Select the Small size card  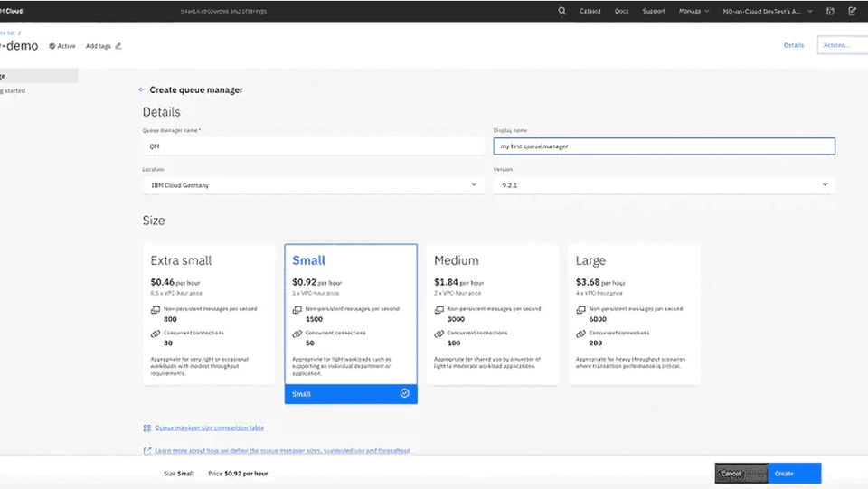pyautogui.click(x=351, y=324)
